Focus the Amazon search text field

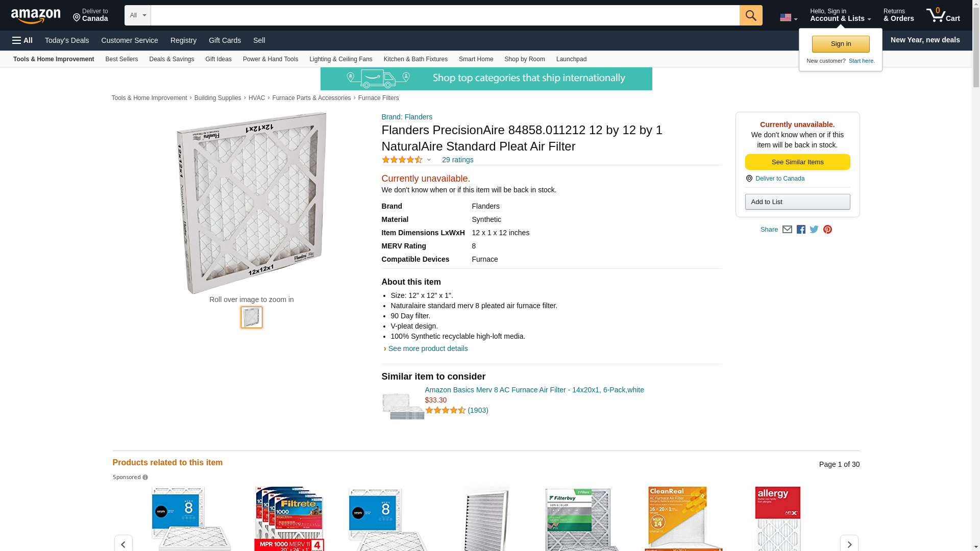point(445,15)
